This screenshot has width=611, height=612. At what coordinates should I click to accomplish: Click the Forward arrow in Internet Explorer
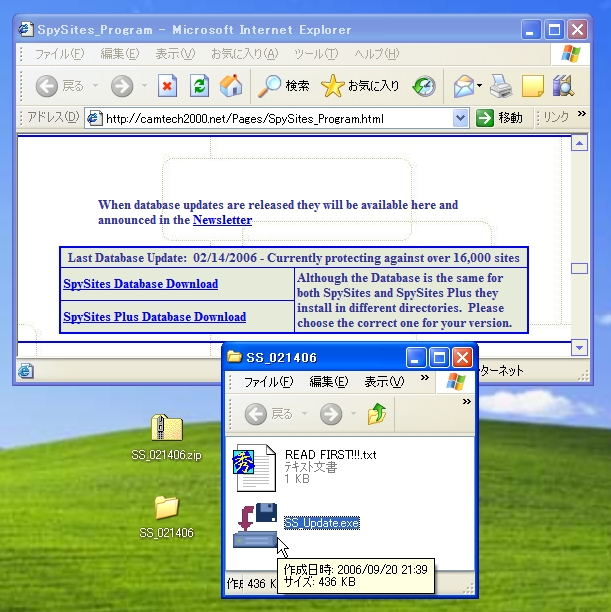pyautogui.click(x=122, y=86)
